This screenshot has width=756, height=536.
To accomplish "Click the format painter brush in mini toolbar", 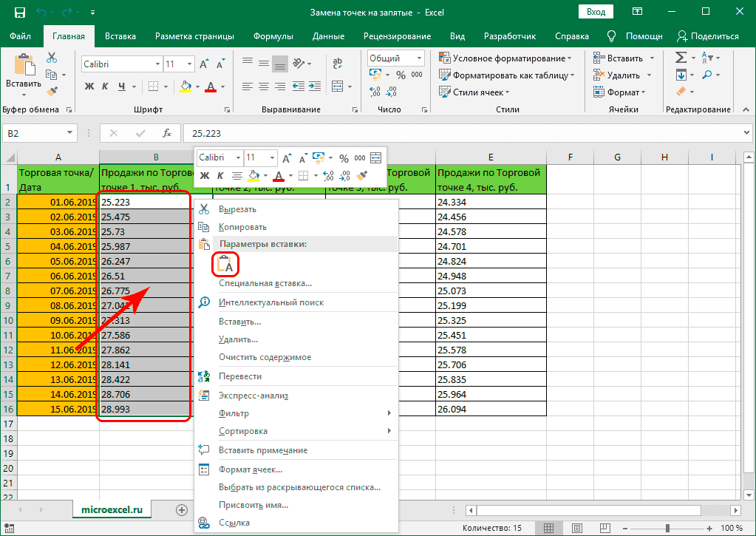I will click(x=361, y=176).
